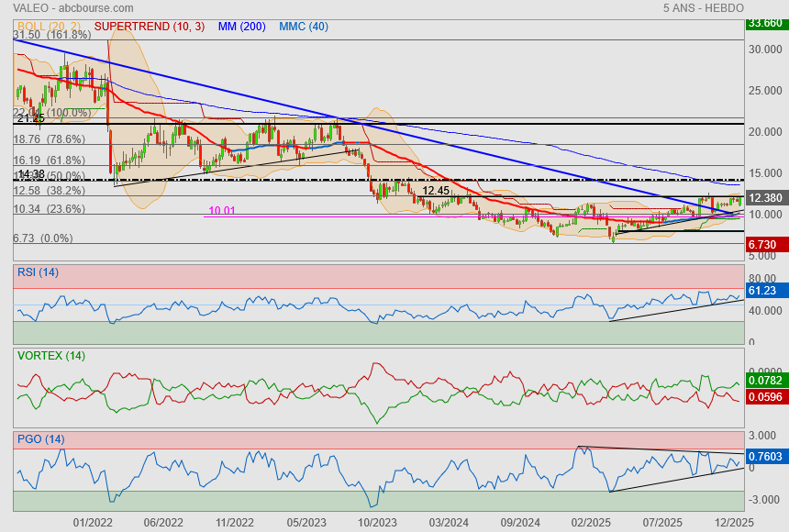Click the green 33.660 price tag
Screen dimensions: 789x532
[x=764, y=23]
